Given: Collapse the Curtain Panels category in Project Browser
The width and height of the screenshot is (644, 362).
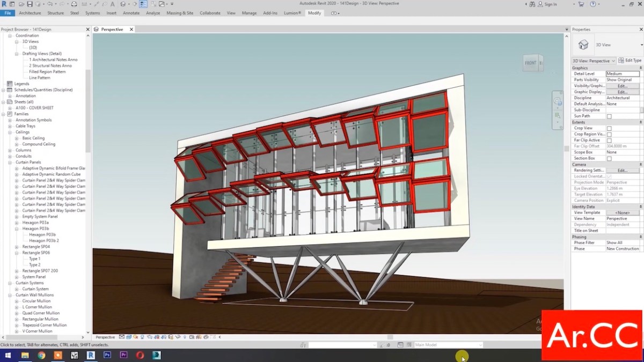Looking at the screenshot, I should tap(10, 162).
